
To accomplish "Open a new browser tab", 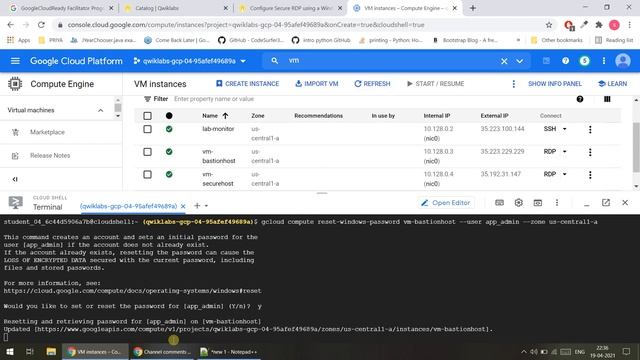I will [x=473, y=8].
